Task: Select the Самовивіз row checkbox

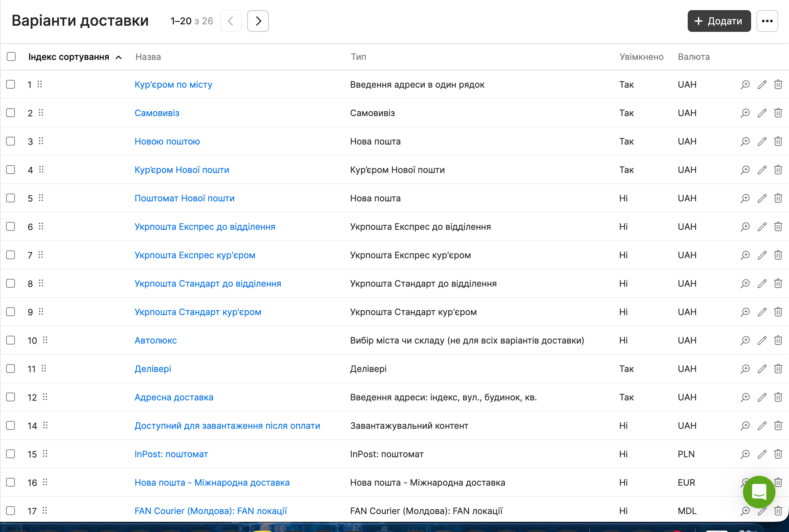Action: [11, 113]
